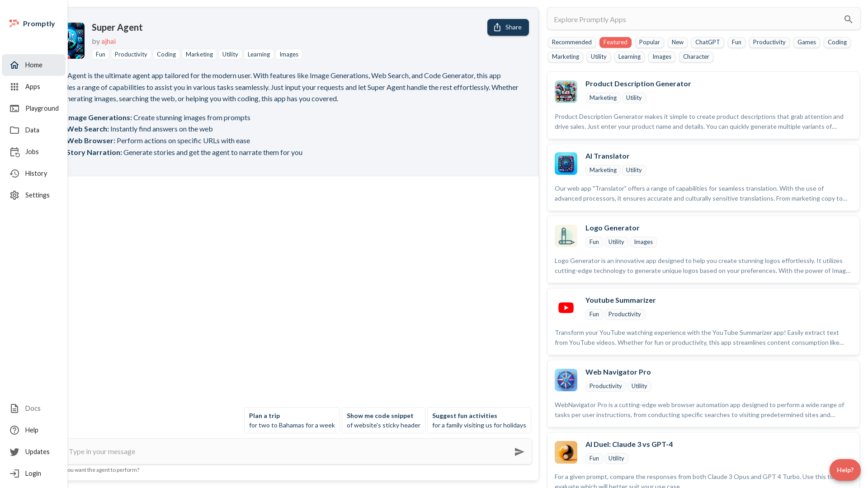Screen dimensions: 868x488
Task: Open Jobs in the sidebar
Action: 33,152
